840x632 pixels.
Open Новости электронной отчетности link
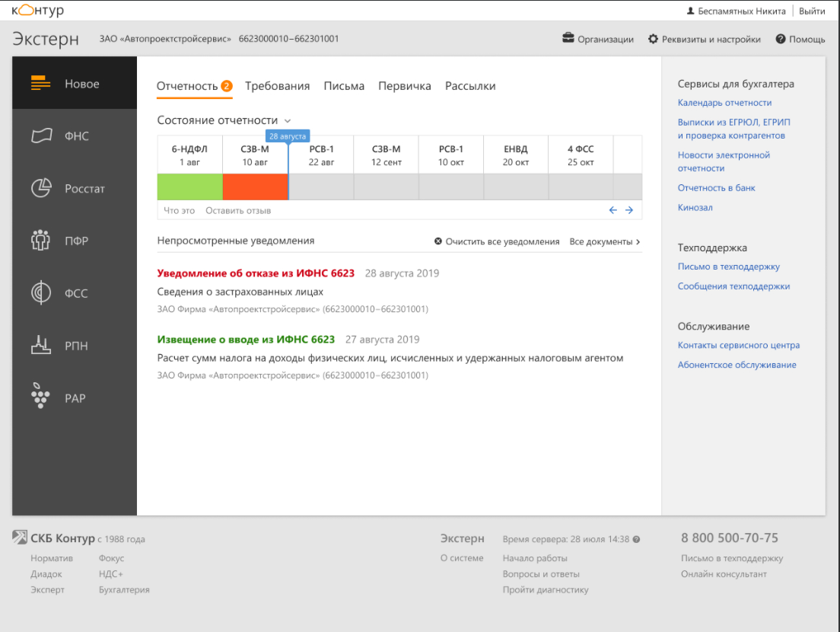(x=724, y=161)
